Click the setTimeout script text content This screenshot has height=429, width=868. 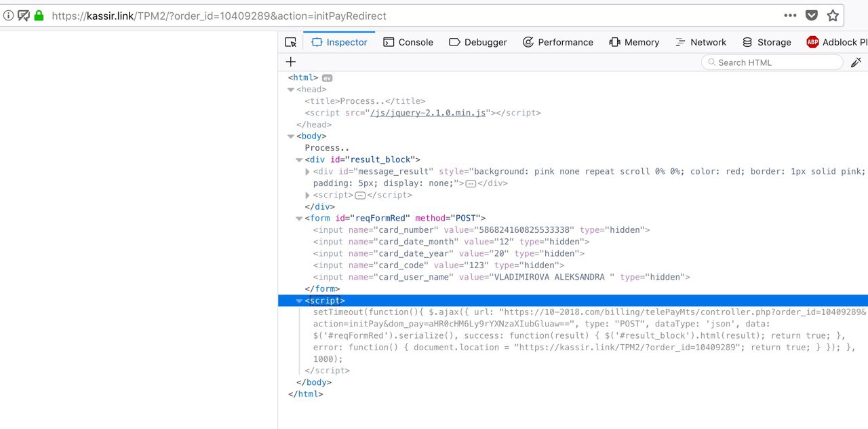click(x=589, y=335)
